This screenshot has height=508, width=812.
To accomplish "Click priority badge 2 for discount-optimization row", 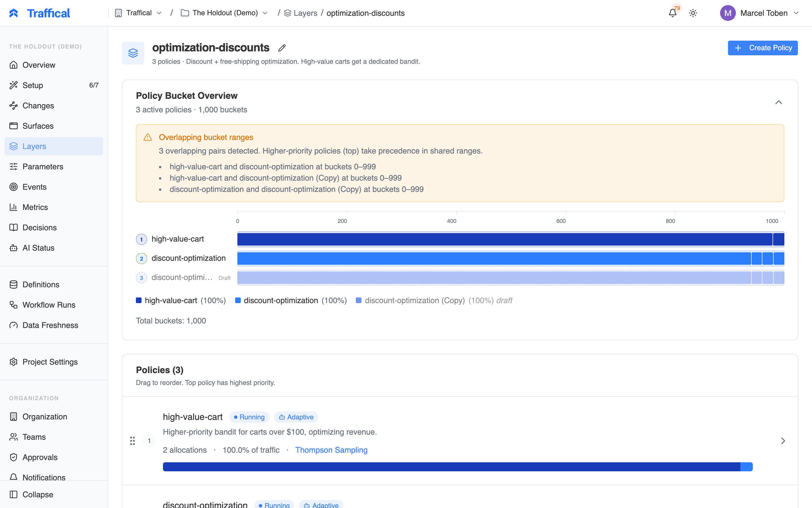I will (x=141, y=258).
